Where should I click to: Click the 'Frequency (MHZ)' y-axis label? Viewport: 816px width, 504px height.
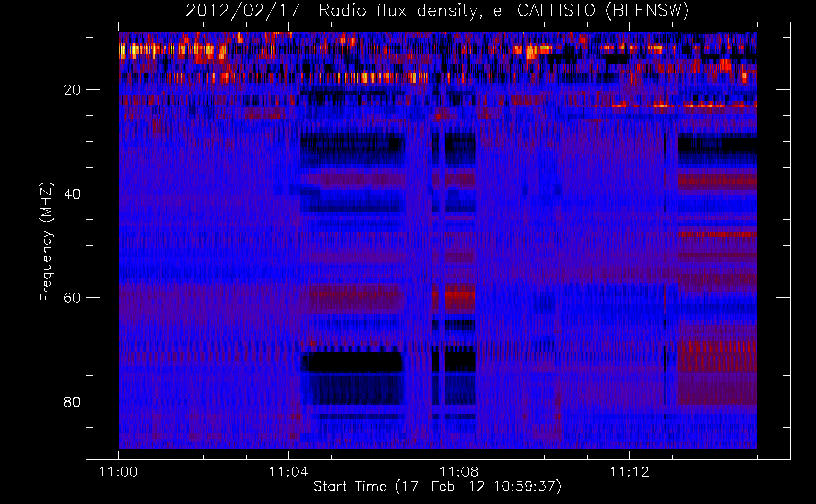pos(46,242)
